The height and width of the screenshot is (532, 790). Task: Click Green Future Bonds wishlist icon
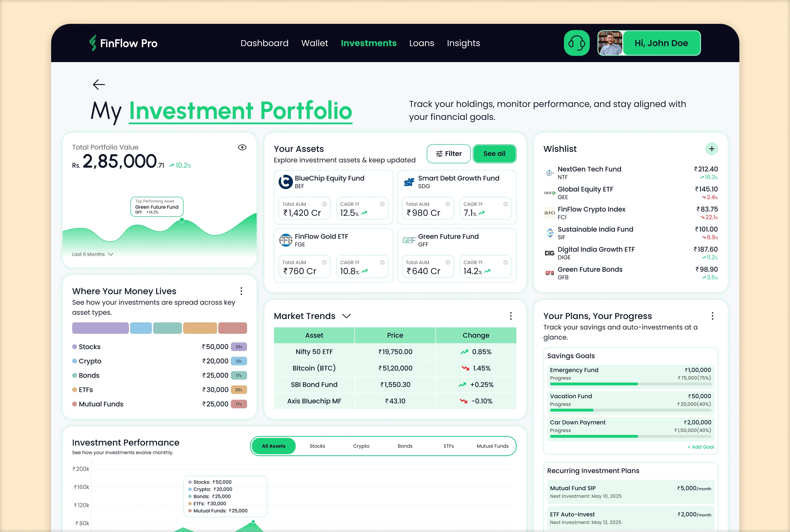click(x=549, y=273)
